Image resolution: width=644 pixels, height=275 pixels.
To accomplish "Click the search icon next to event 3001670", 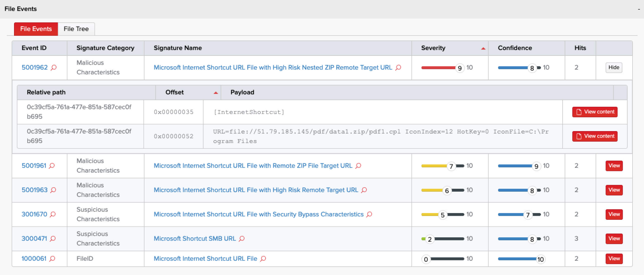I will pyautogui.click(x=52, y=214).
